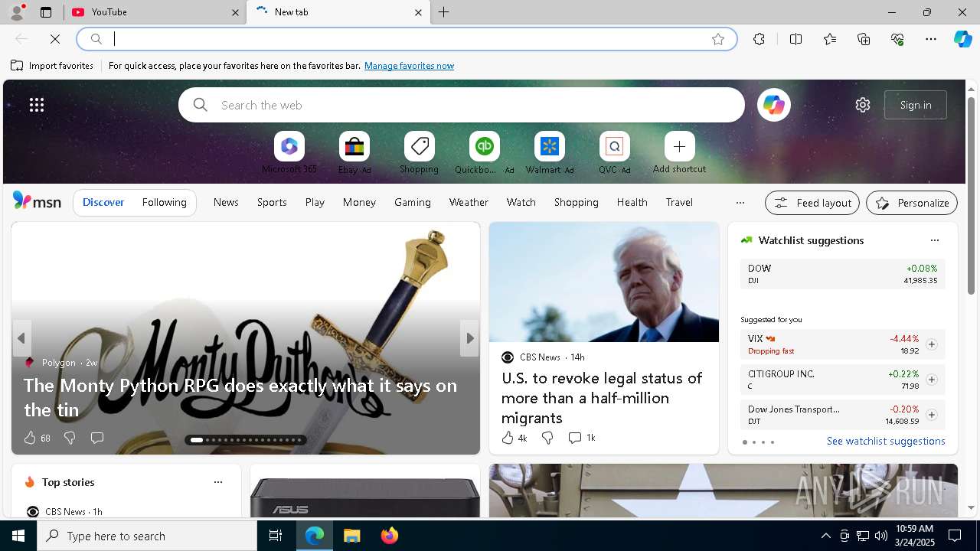Open the Play category
The height and width of the screenshot is (551, 980).
[x=315, y=202]
